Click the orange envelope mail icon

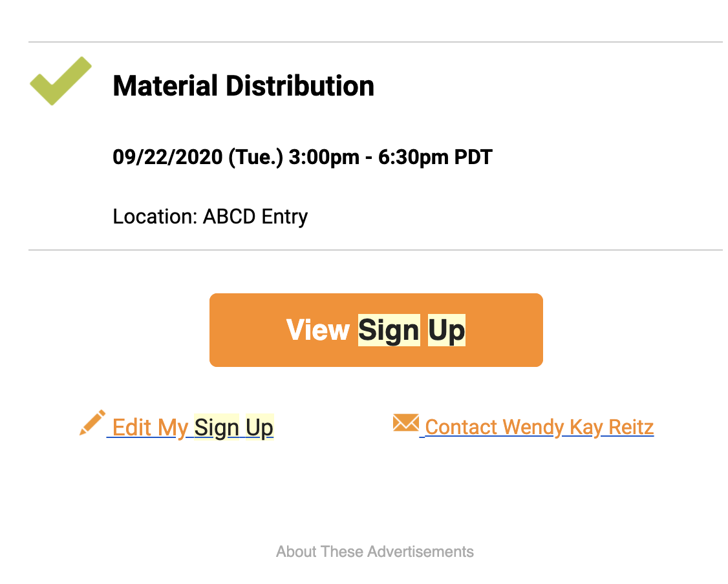click(406, 422)
